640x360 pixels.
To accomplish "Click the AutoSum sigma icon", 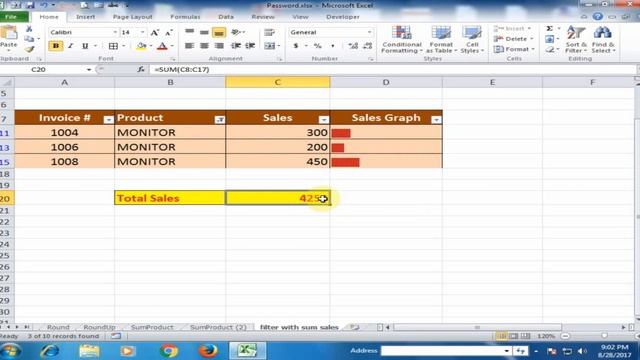I will pos(550,29).
